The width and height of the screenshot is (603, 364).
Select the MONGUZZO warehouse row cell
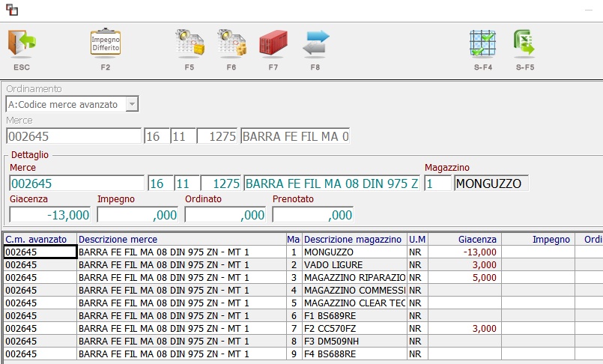point(354,252)
